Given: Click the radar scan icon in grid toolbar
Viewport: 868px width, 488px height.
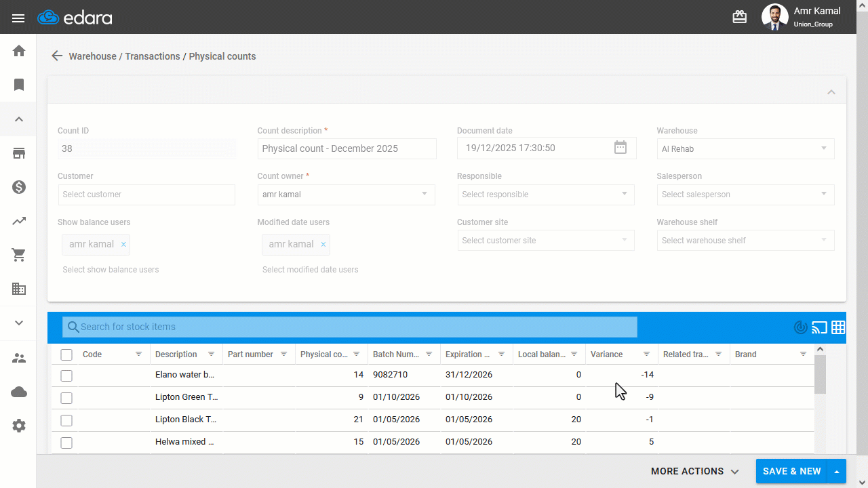Looking at the screenshot, I should [x=801, y=327].
